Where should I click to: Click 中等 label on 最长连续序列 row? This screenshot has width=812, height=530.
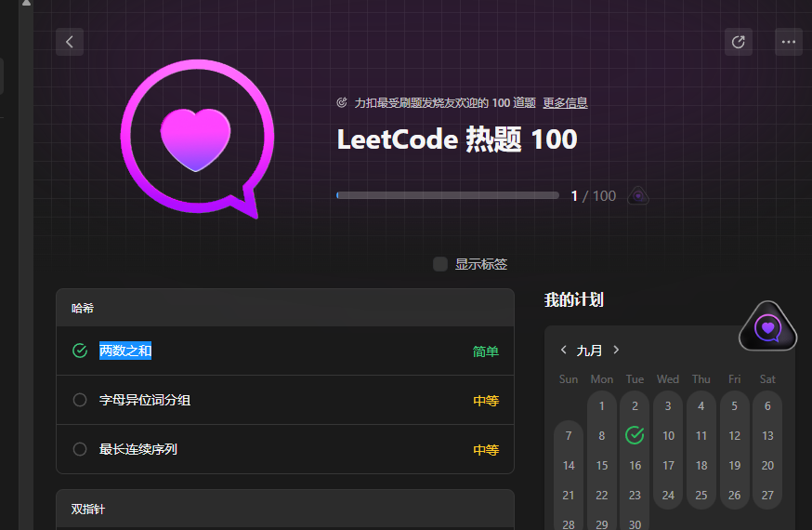click(486, 450)
